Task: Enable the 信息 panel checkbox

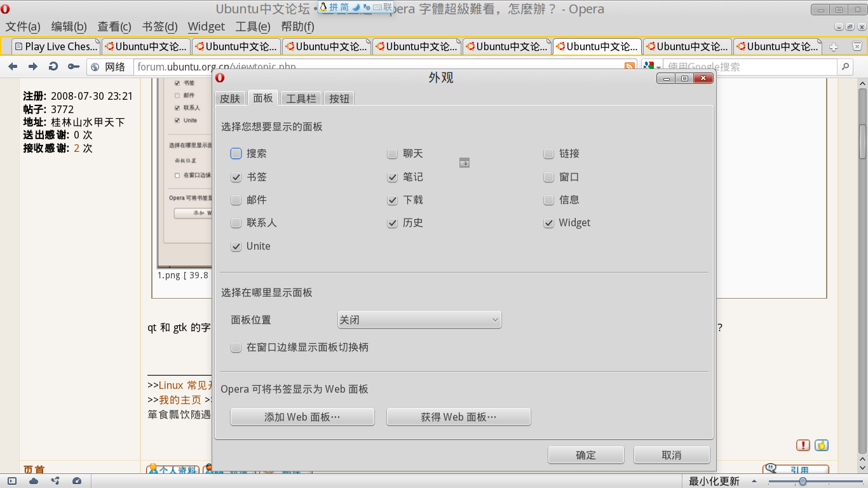Action: click(549, 200)
